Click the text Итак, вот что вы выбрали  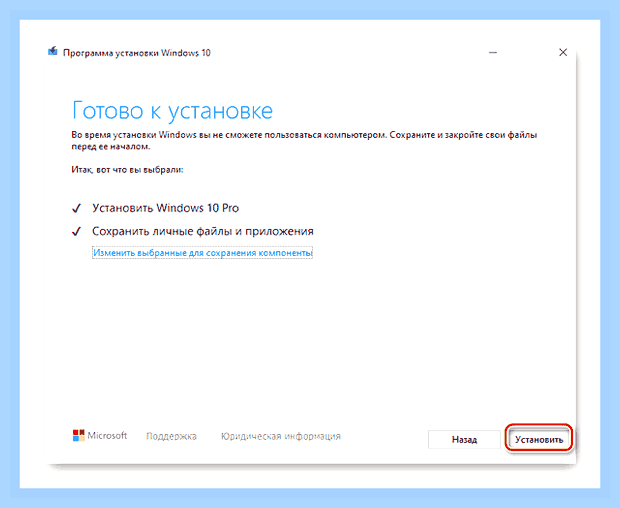coord(127,170)
